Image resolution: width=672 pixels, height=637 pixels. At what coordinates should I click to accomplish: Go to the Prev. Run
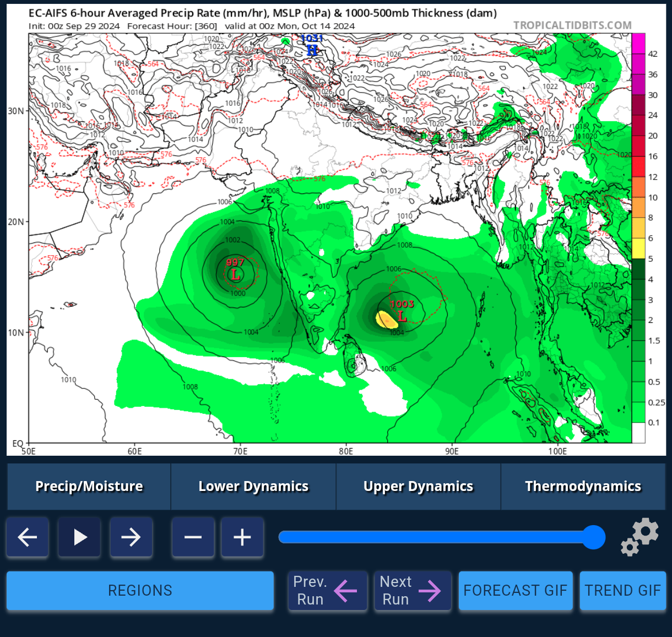[327, 591]
